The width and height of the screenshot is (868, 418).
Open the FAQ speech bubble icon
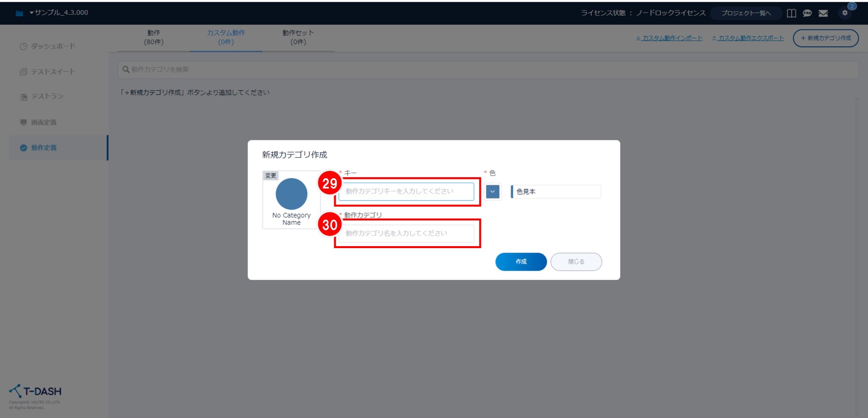tap(807, 13)
